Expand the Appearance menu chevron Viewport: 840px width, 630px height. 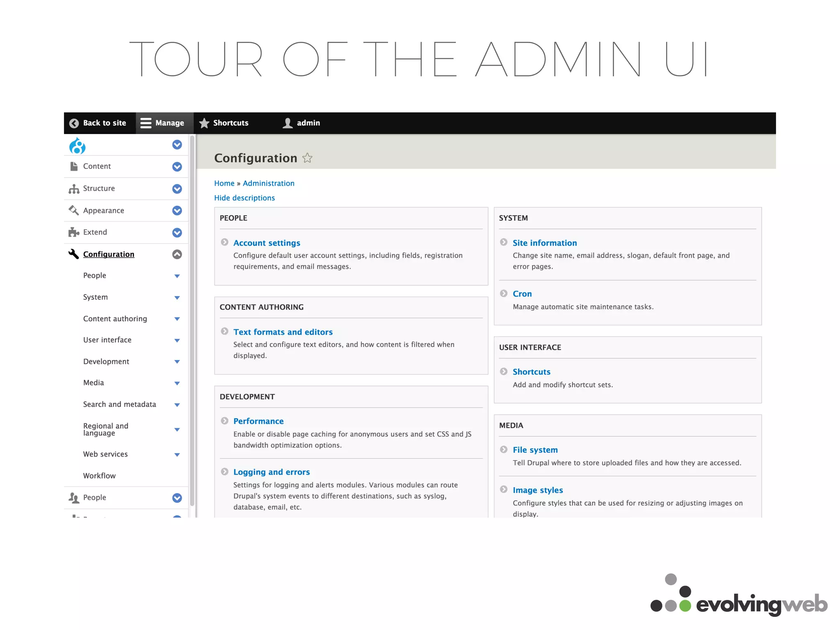tap(177, 210)
